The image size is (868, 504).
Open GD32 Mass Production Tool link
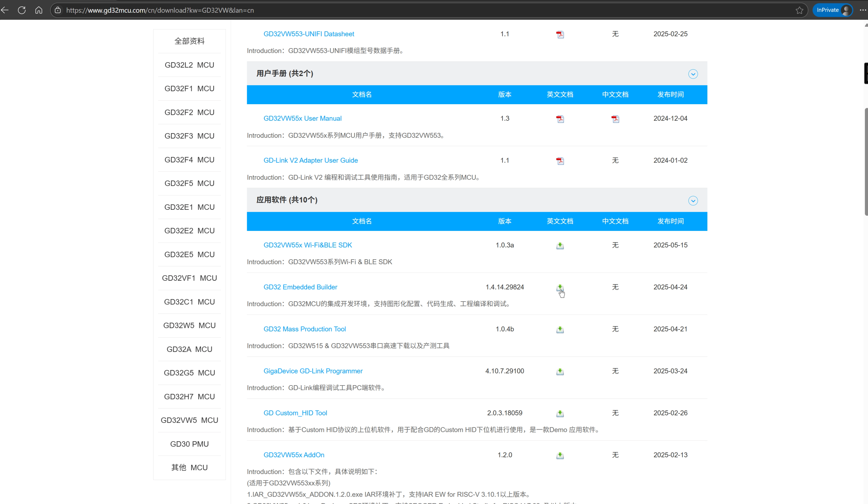pyautogui.click(x=305, y=329)
